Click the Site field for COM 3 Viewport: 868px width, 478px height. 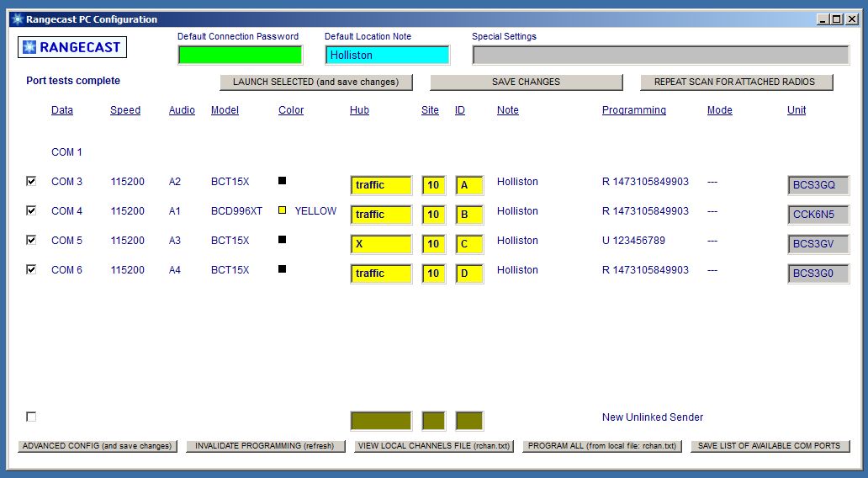click(433, 185)
